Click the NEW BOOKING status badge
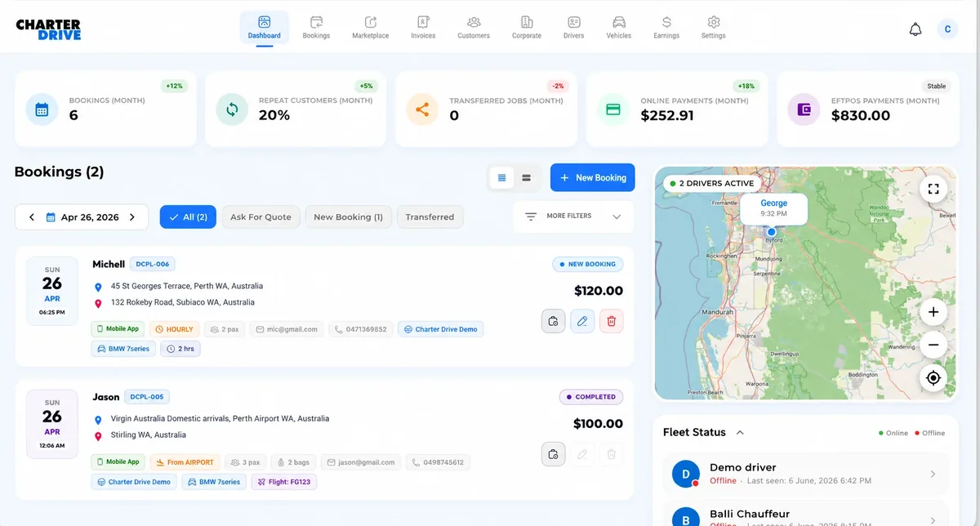This screenshot has width=980, height=526. (x=588, y=265)
